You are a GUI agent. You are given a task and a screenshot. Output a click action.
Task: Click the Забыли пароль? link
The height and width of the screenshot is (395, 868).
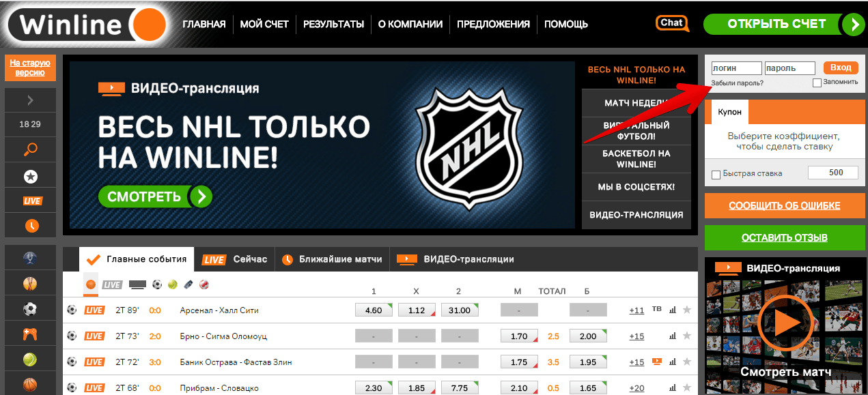tap(737, 83)
